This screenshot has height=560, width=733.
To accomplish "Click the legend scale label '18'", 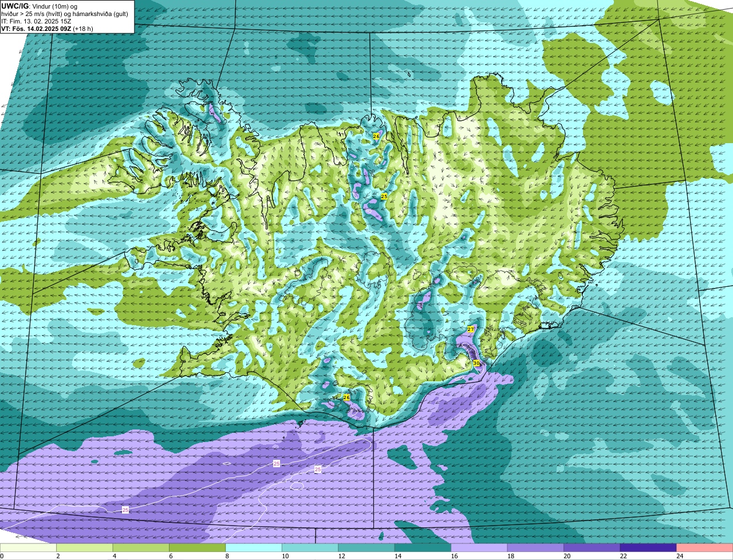I will point(511,556).
